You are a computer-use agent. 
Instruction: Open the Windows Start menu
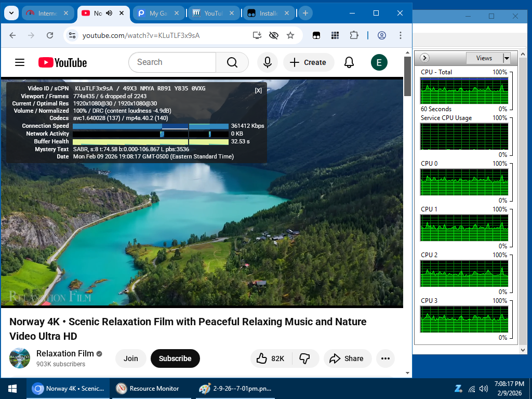12,389
